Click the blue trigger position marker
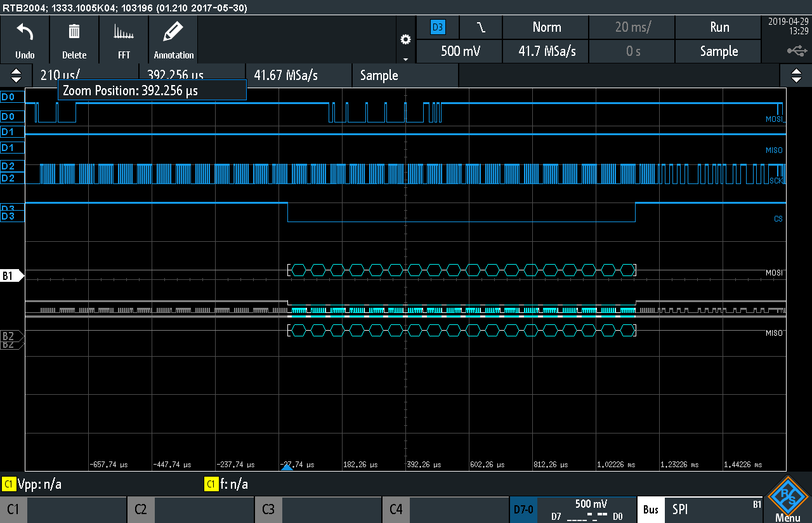 287,467
